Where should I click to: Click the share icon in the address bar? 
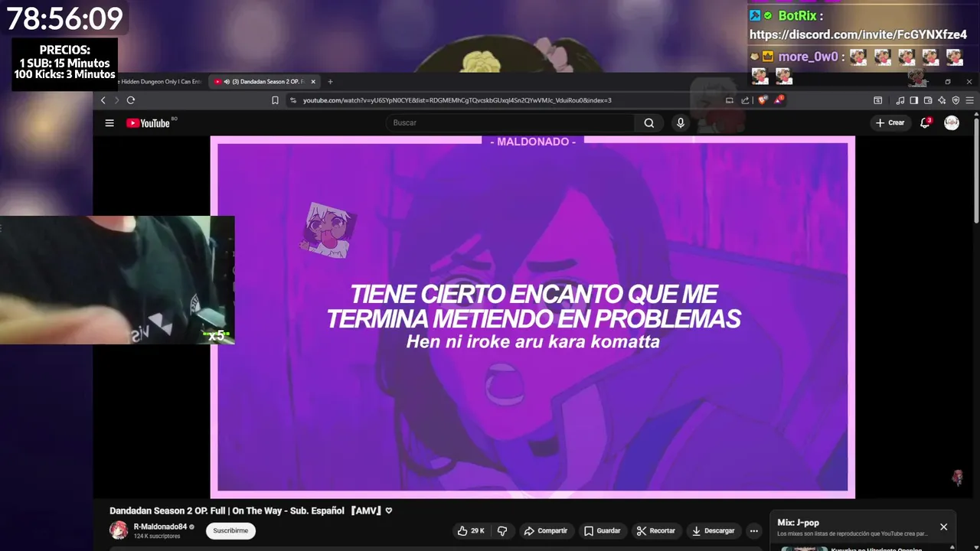[745, 100]
